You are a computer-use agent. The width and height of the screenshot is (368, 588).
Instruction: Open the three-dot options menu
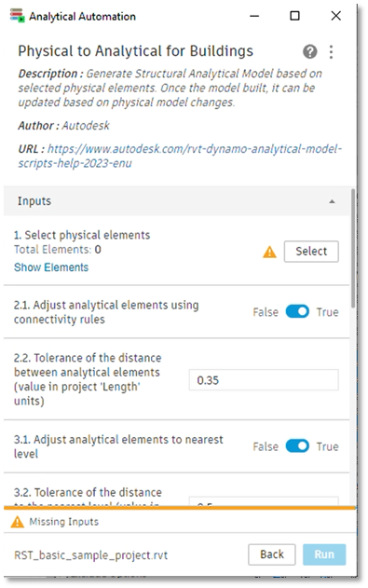pos(331,52)
